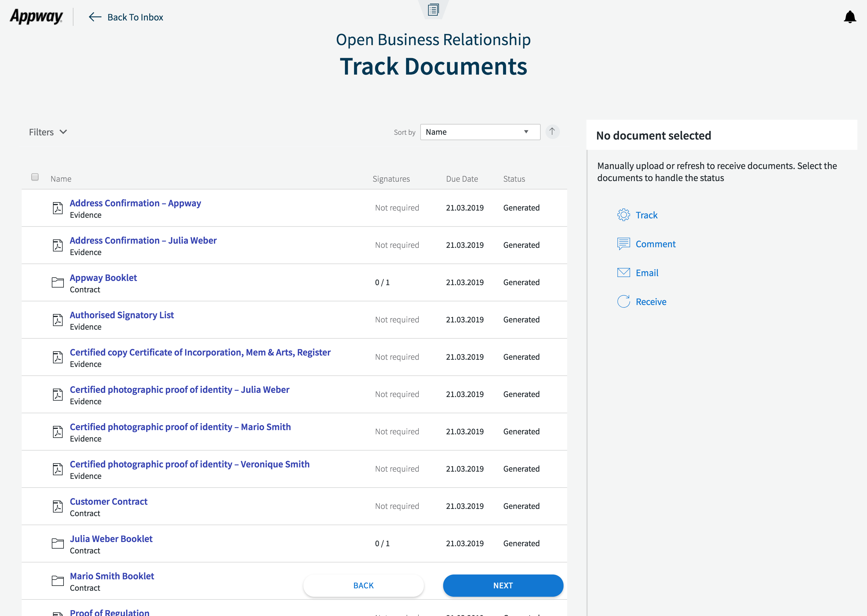Click the Due Date column header
Viewport: 867px width, 616px height.
(x=461, y=179)
